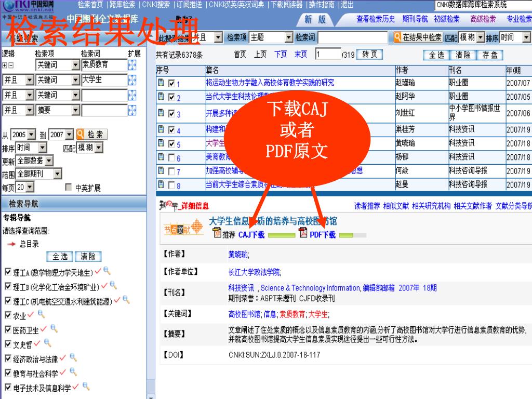Click magnifier icon next to 医药卫生 category
The height and width of the screenshot is (399, 532).
[54, 328]
